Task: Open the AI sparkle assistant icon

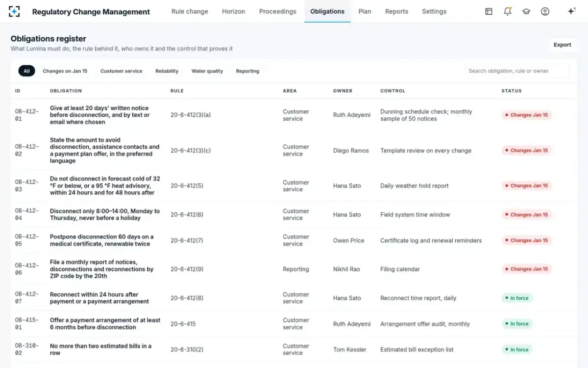Action: (571, 11)
